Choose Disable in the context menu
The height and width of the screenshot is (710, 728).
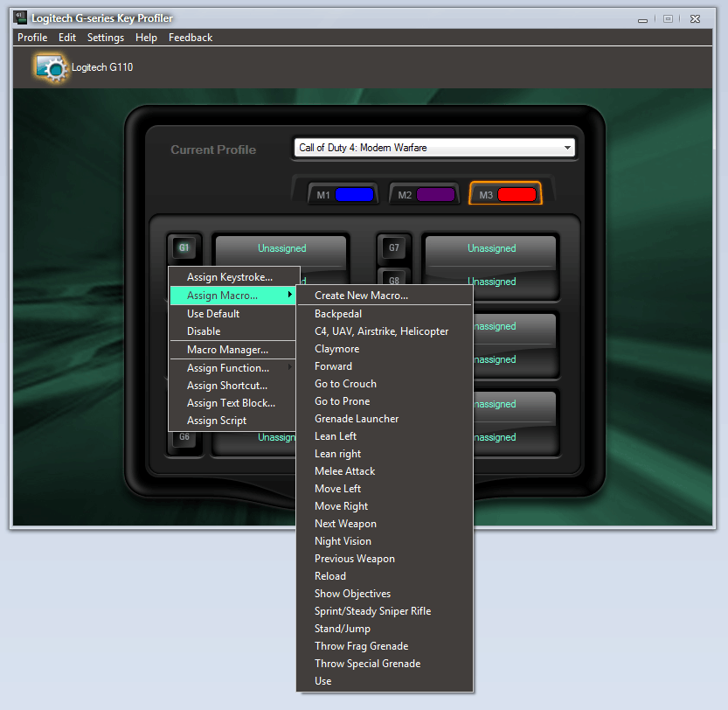point(232,331)
